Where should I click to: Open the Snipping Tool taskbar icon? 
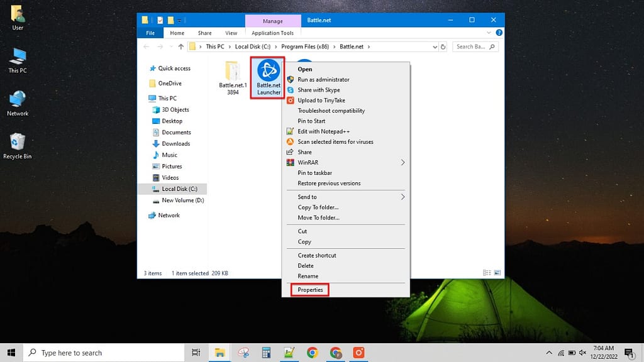pos(243,353)
